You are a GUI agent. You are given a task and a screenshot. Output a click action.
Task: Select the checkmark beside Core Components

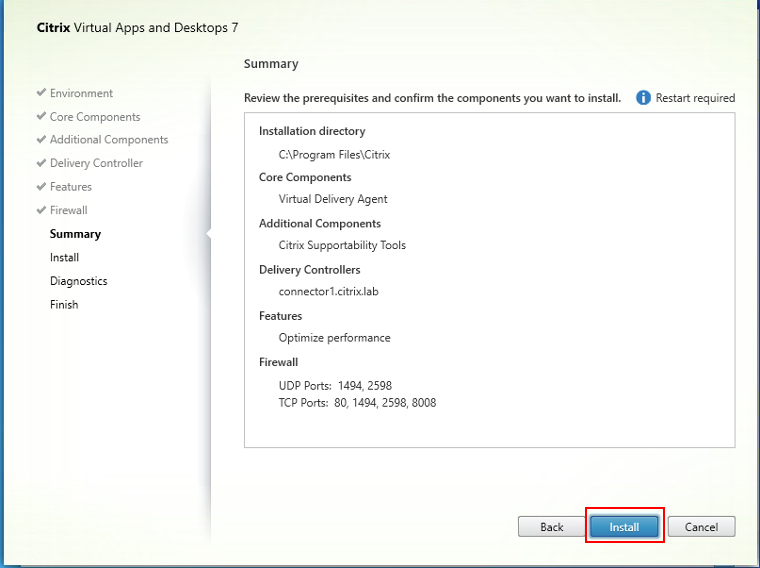(x=41, y=117)
